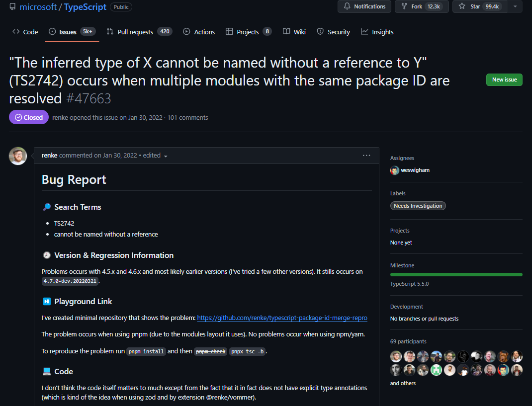Click the green milestone progress bar
Screen dimensions: 532x406
(456, 275)
